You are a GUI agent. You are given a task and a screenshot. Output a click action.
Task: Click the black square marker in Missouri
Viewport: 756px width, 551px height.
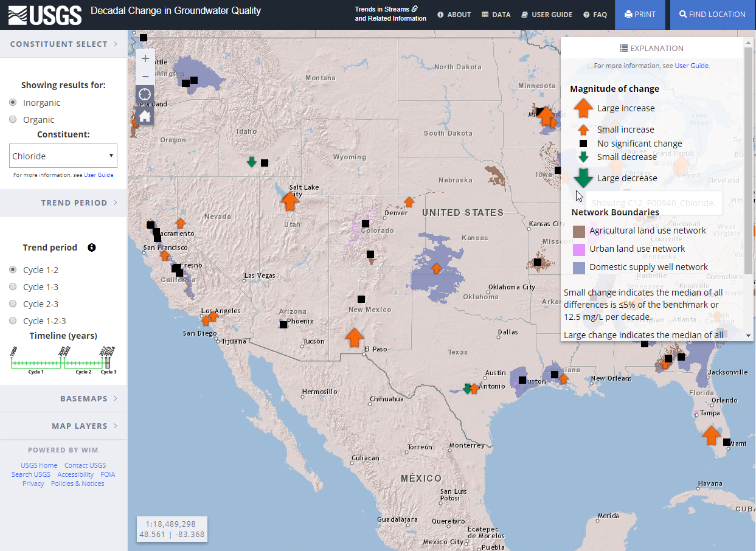[538, 262]
